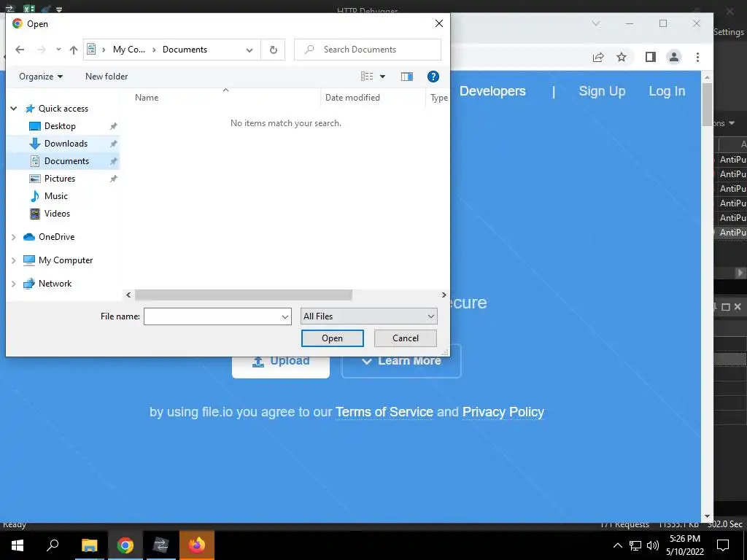Open the Privacy Policy link

pos(503,412)
